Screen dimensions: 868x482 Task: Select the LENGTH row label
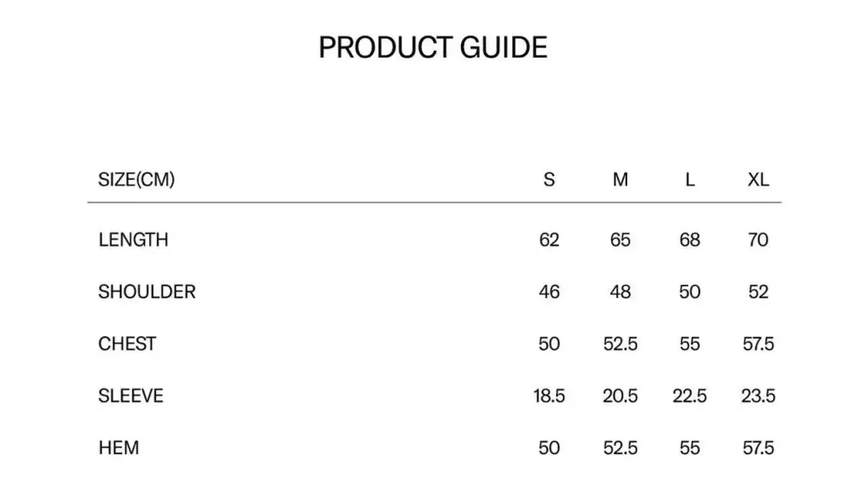133,240
